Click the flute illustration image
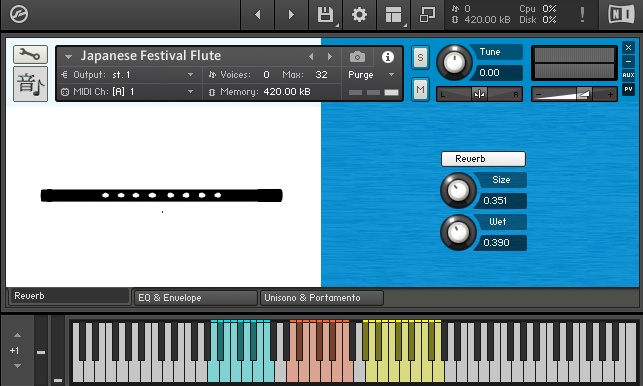 click(x=162, y=195)
